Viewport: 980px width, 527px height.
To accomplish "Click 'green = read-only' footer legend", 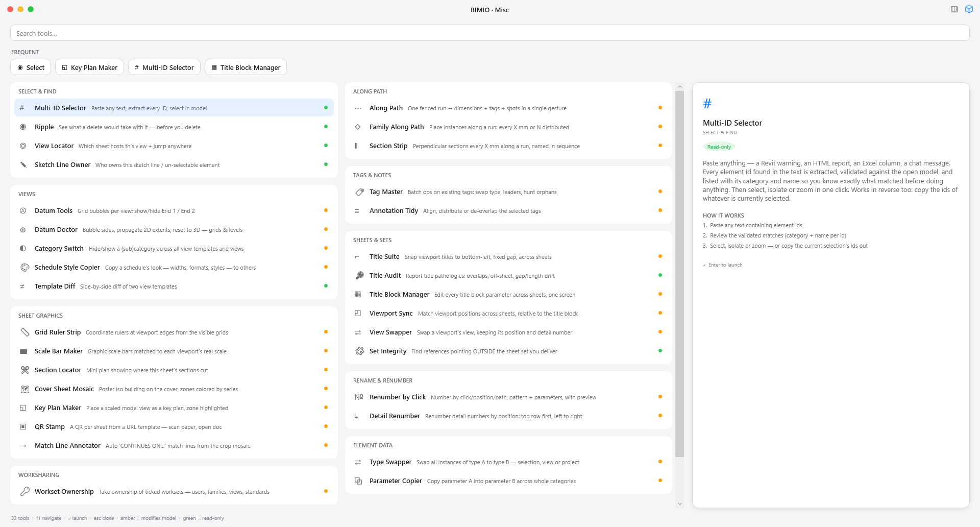I will click(203, 518).
